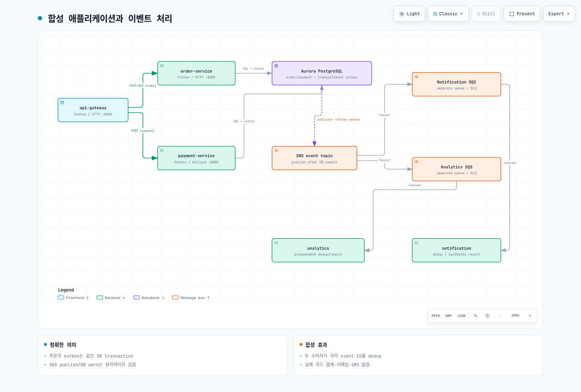Viewport: 581px width, 392px height.
Task: Click the sun icon in Light button
Action: [402, 14]
